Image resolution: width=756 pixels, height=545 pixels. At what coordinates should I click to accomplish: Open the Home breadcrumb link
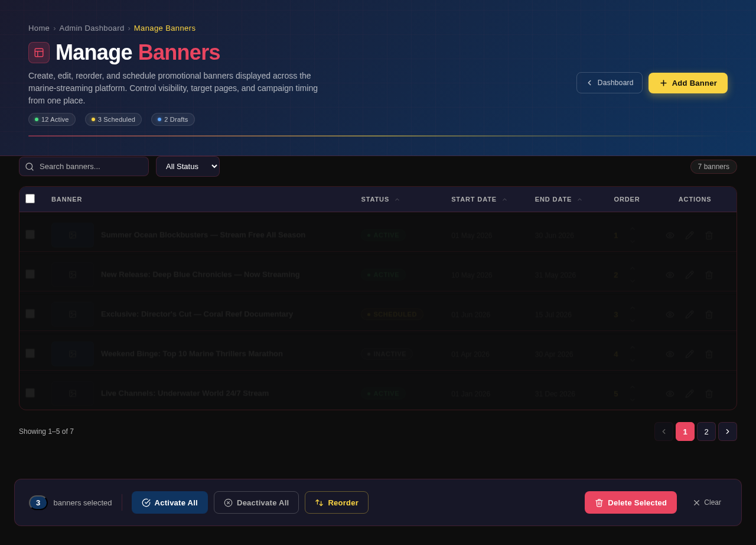pos(39,28)
